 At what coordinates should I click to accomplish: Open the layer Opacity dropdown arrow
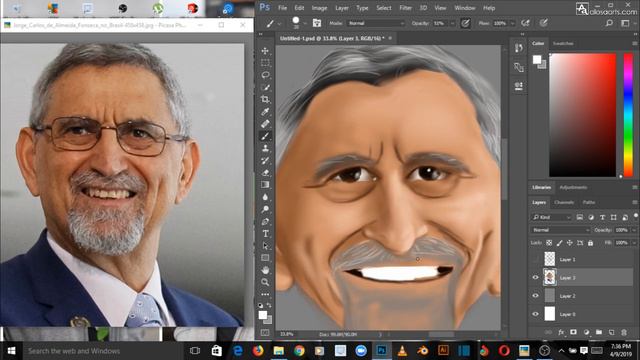click(634, 230)
